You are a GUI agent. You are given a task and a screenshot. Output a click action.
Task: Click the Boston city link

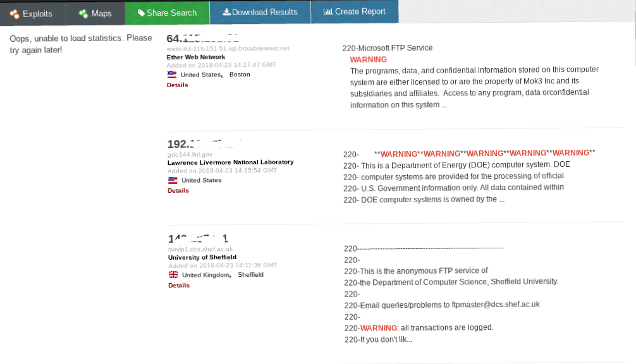(x=240, y=75)
